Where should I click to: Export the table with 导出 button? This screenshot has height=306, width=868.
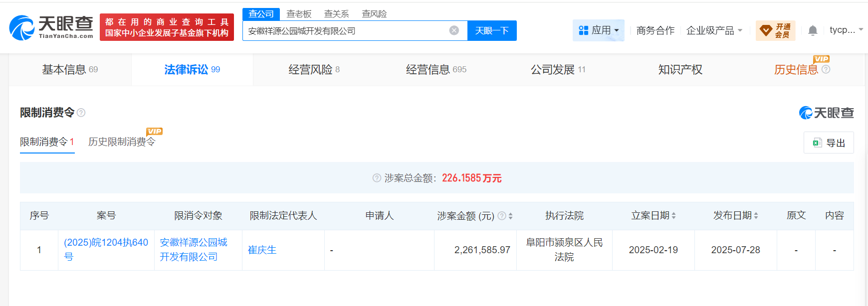coord(829,143)
